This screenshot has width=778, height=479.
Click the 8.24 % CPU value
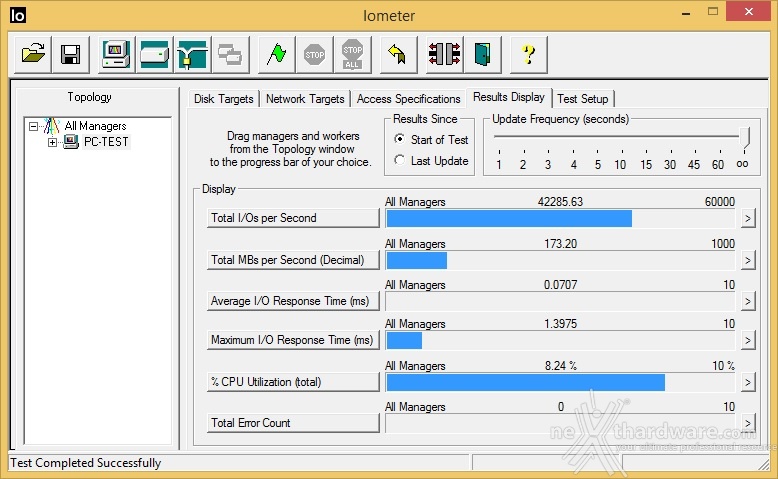pyautogui.click(x=561, y=366)
